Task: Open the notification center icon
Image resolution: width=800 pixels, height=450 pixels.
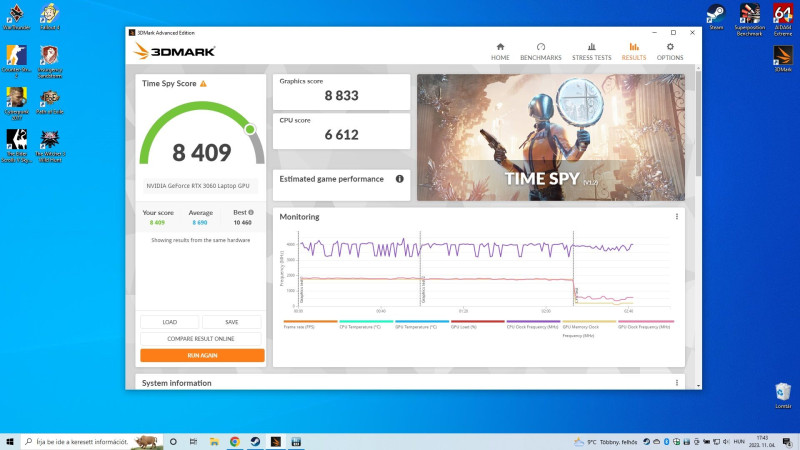Action: 787,442
